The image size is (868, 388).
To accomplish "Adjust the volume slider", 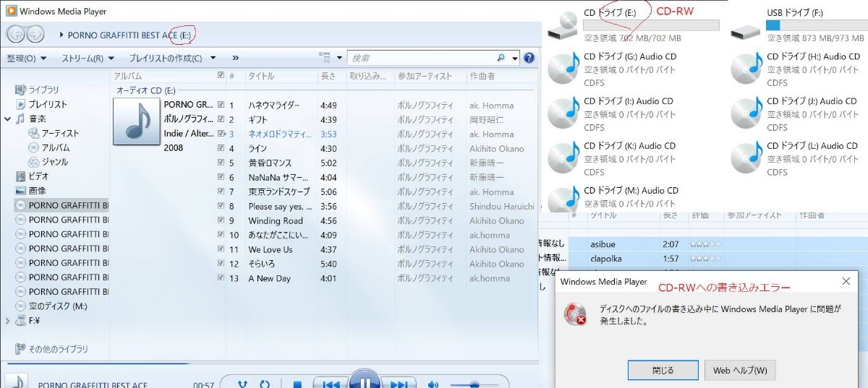I will tap(474, 385).
